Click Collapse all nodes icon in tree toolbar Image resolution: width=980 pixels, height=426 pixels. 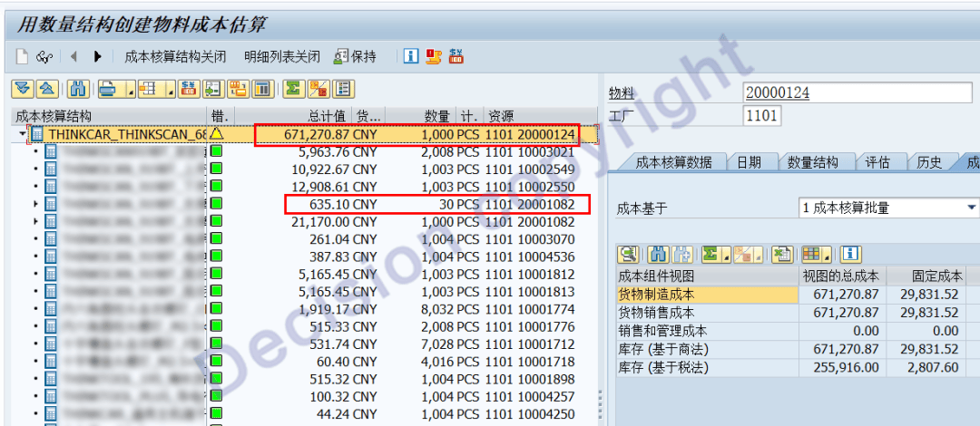47,89
